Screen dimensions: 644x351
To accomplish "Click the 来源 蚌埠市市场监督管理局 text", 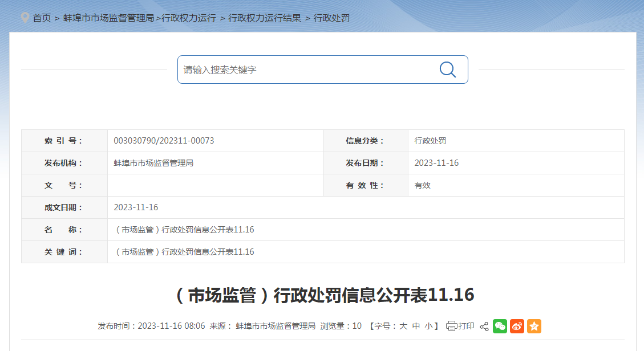I will [x=262, y=326].
